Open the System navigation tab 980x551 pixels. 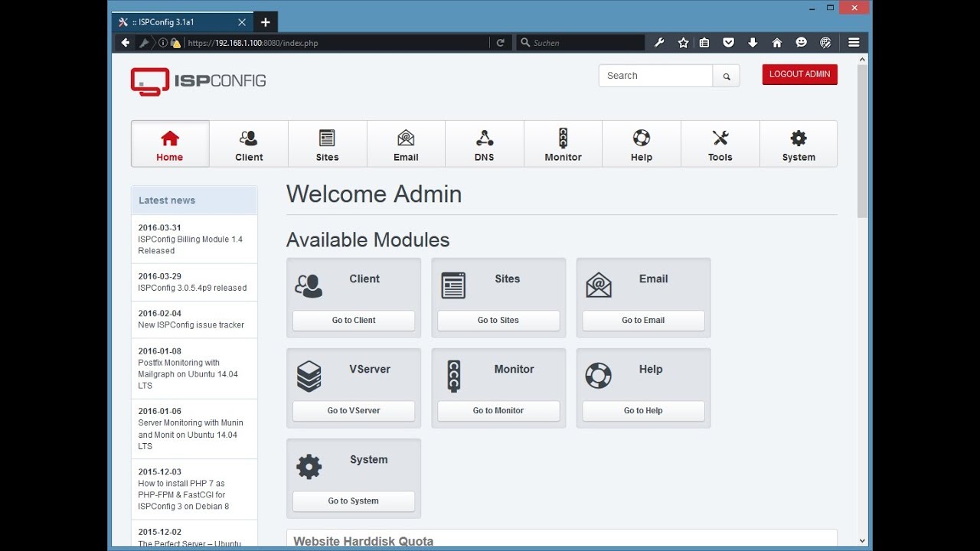(x=799, y=144)
